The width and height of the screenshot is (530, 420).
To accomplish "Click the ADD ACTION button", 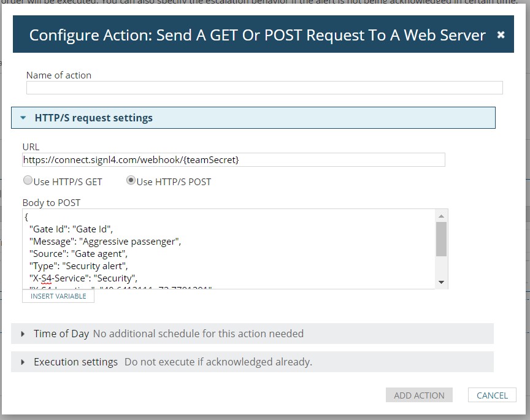I will pos(419,395).
